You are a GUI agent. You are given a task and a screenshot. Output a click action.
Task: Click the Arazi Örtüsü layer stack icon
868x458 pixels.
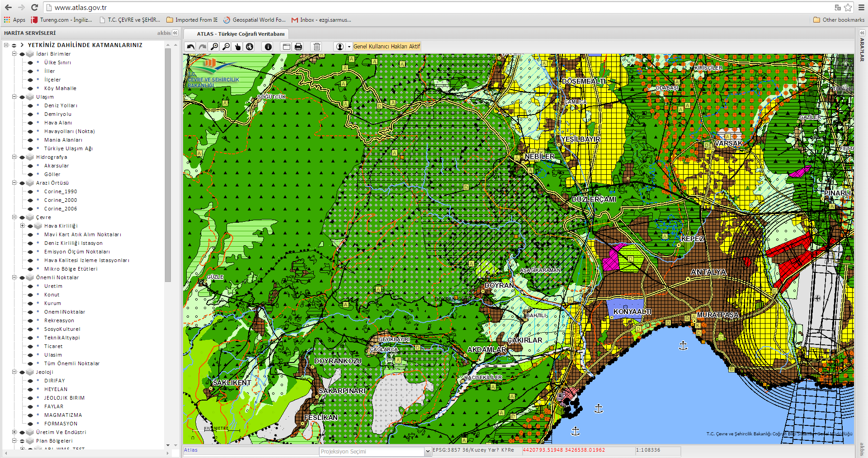(x=30, y=183)
